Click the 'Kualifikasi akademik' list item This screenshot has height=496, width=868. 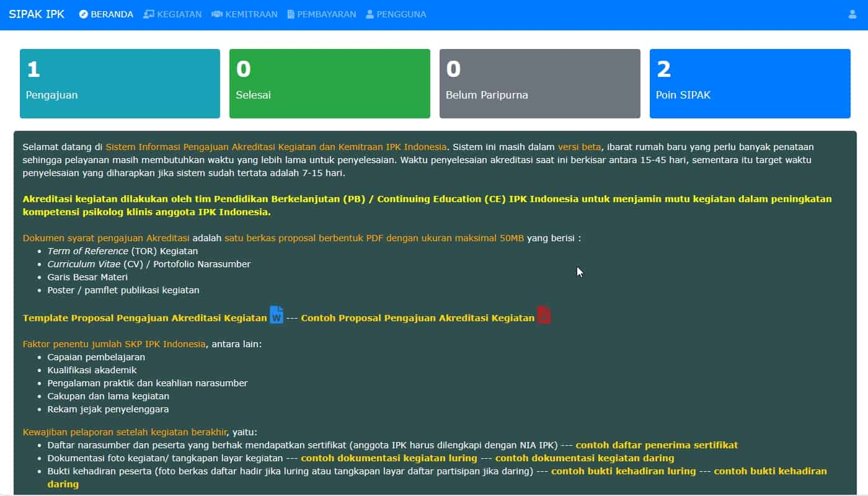(92, 370)
